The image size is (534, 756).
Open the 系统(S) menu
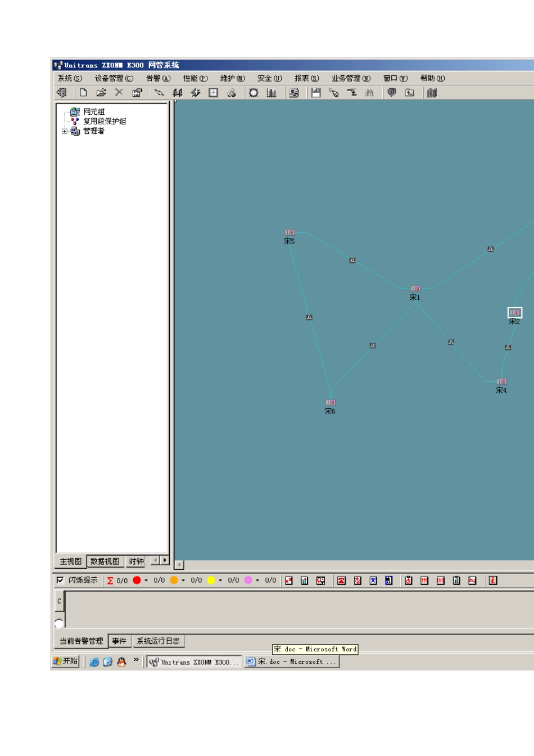[70, 78]
